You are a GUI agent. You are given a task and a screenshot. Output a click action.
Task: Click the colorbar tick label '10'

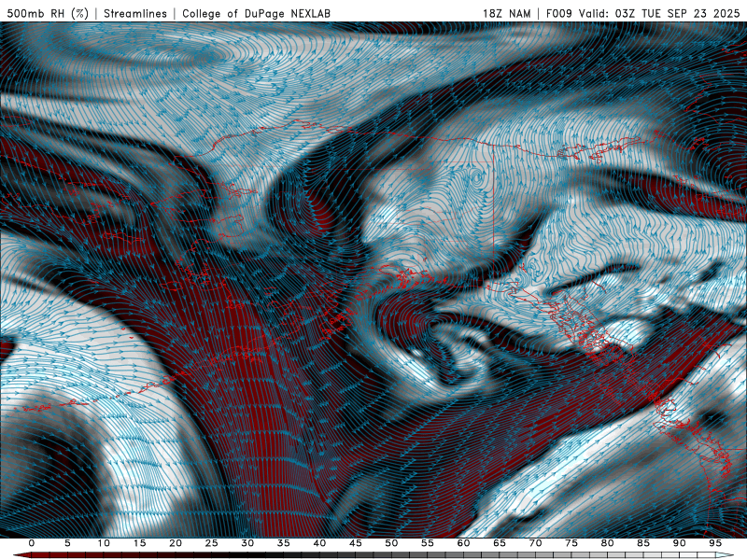(104, 543)
